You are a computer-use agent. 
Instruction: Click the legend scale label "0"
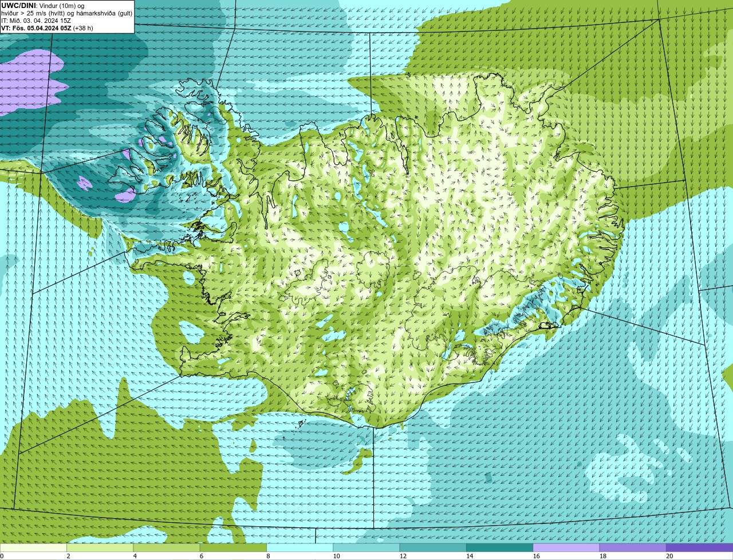[2, 556]
